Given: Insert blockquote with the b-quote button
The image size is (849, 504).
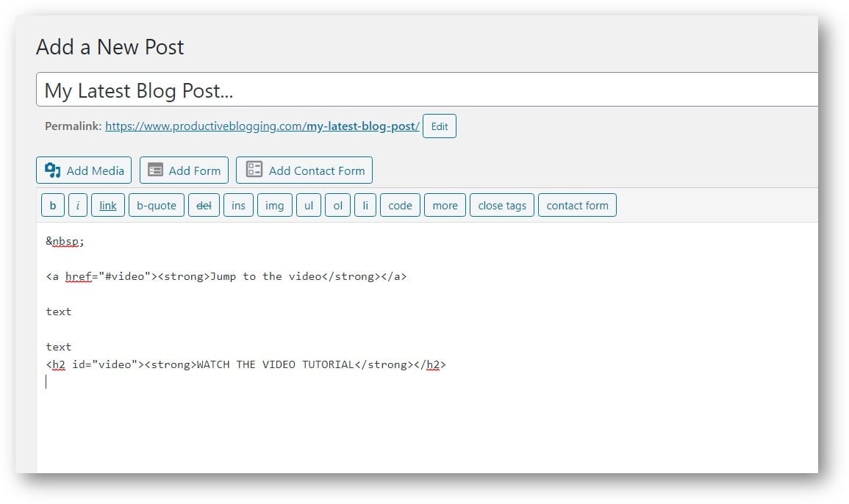Looking at the screenshot, I should (x=157, y=205).
